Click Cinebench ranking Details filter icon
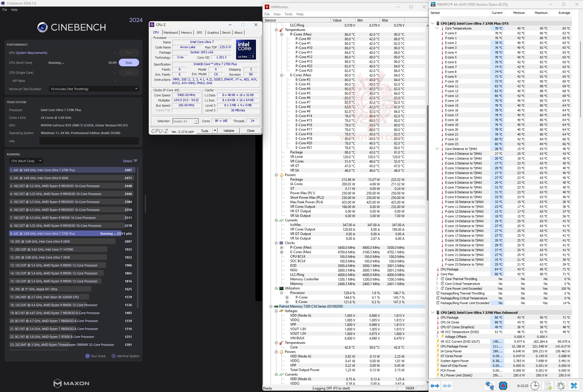 point(135,161)
